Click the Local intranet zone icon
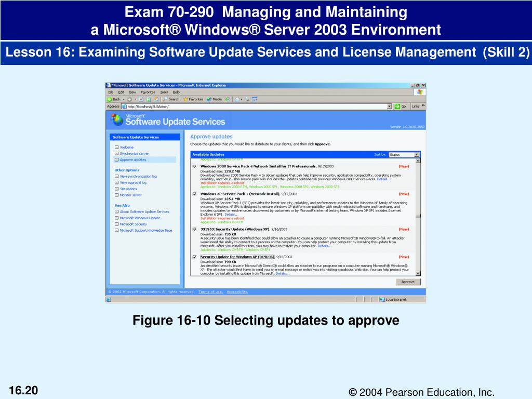 [x=382, y=300]
